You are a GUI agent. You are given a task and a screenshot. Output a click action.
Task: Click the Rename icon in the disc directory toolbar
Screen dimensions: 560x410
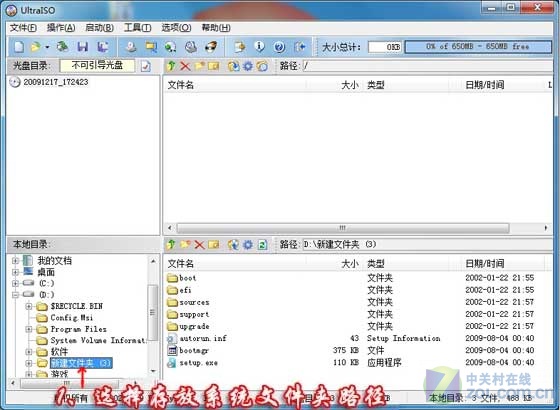214,66
